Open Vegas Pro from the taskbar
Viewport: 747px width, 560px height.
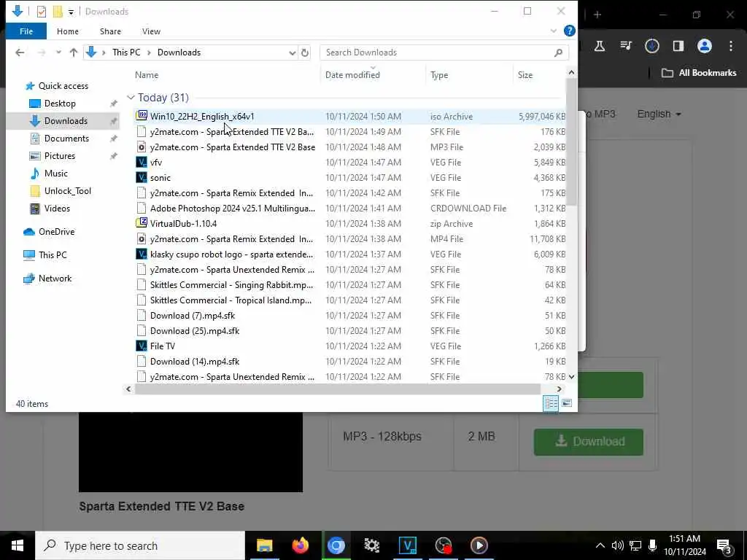(x=407, y=545)
